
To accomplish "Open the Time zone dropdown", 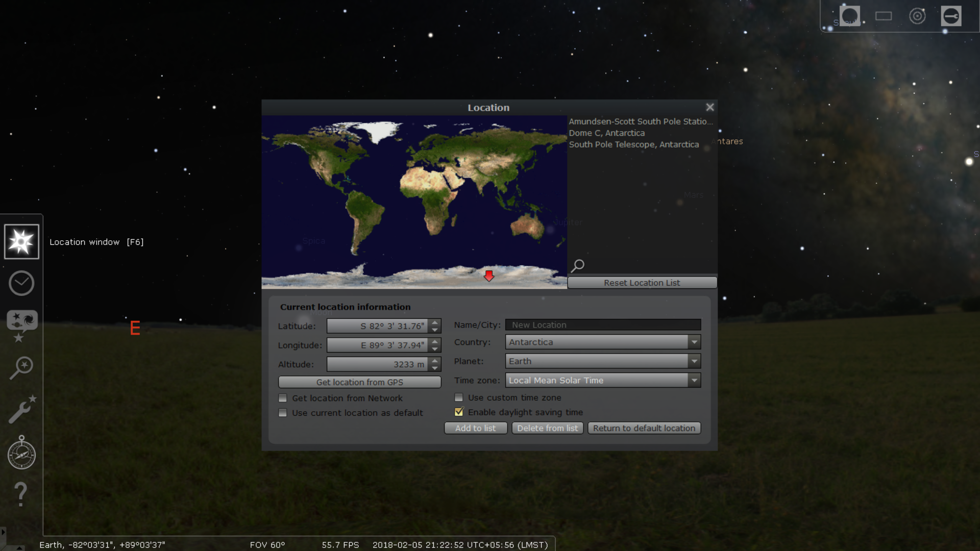I will pyautogui.click(x=603, y=380).
